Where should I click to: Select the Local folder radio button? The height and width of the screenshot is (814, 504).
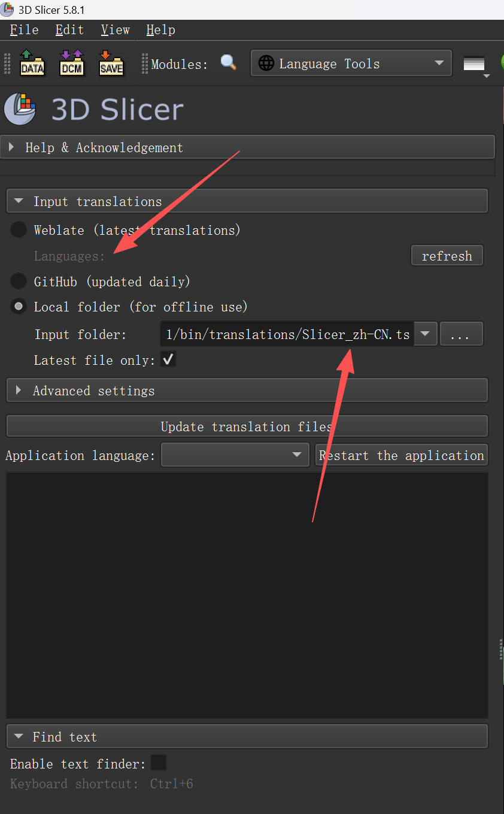tap(19, 307)
